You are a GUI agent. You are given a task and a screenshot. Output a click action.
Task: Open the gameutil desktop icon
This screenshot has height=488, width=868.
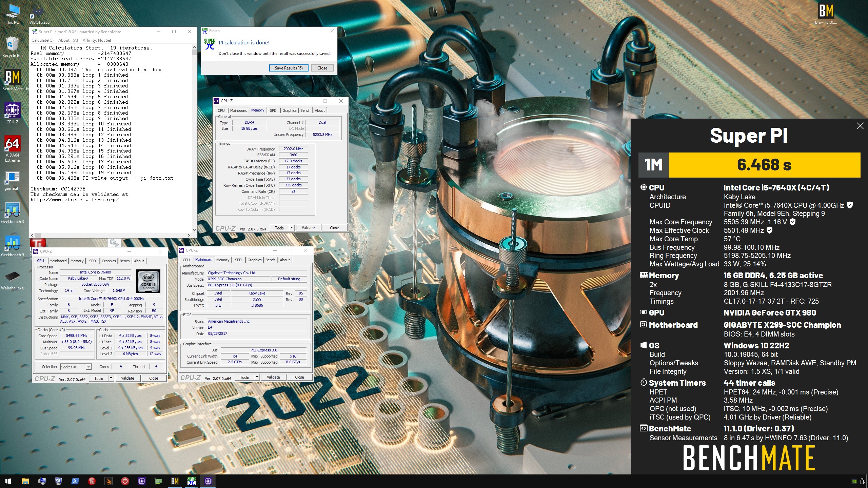coord(12,180)
